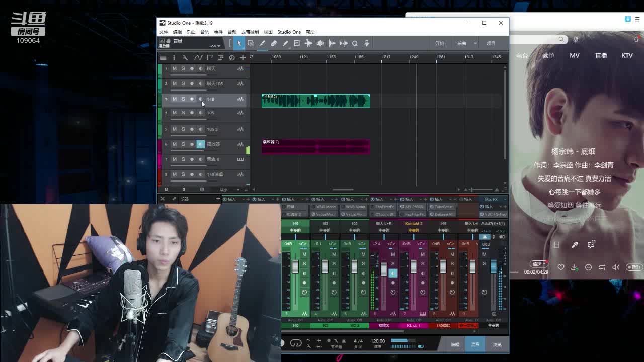Open the 编辑 view button at bottom
Screen dimensions: 644x362
coord(455,344)
